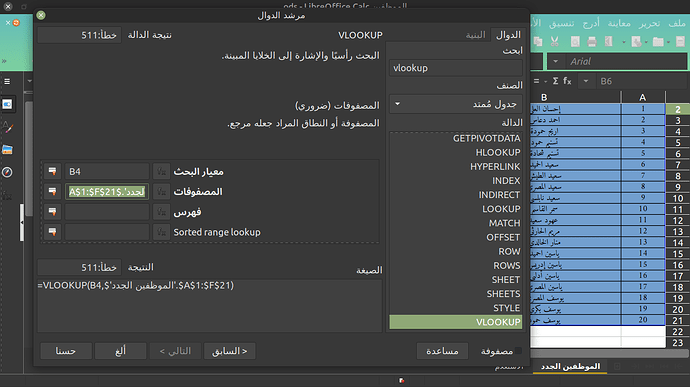Open the equals Formula icon dropdown arrow
The height and width of the screenshot is (387, 690).
[545, 81]
